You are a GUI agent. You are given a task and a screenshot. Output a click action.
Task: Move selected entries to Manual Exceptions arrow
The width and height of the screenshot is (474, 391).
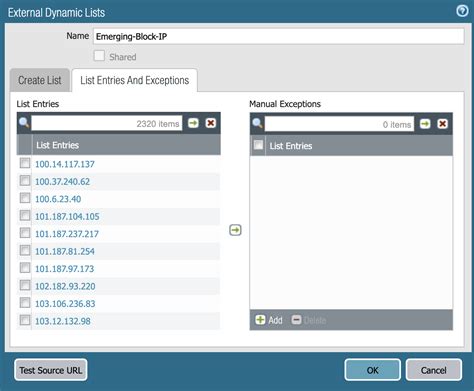point(235,230)
